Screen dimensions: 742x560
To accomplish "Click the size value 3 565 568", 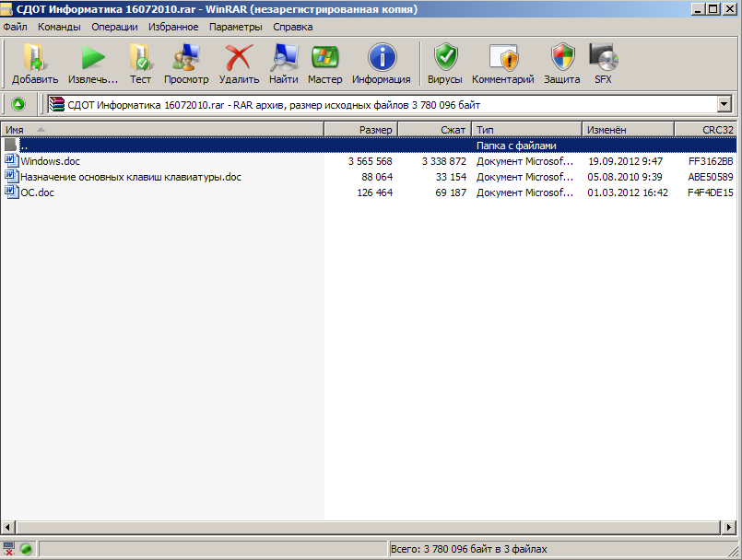I will pyautogui.click(x=370, y=161).
